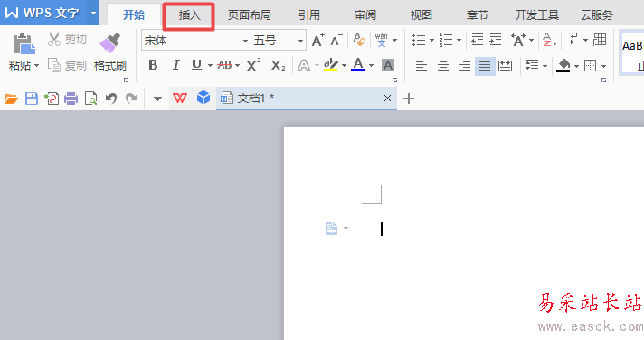Apply the yellow text highlight color
Screen dimensions: 644x340
(x=331, y=65)
